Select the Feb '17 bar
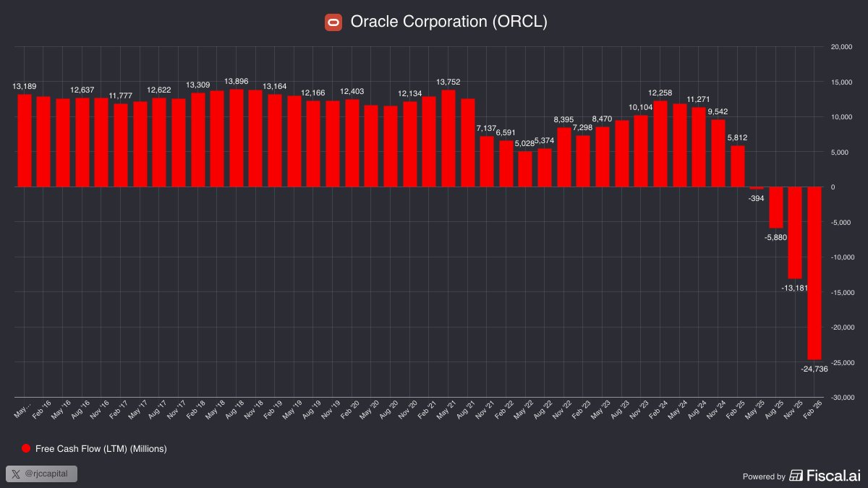 (x=121, y=145)
